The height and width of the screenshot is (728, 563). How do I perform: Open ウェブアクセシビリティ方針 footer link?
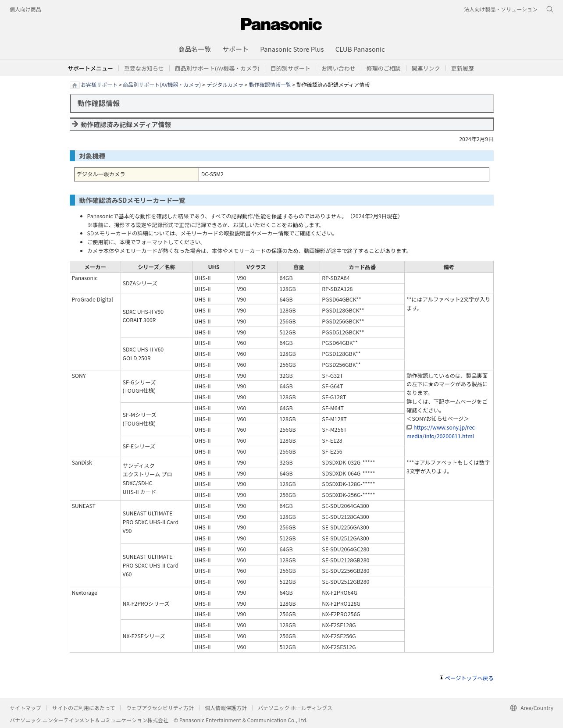coord(160,708)
